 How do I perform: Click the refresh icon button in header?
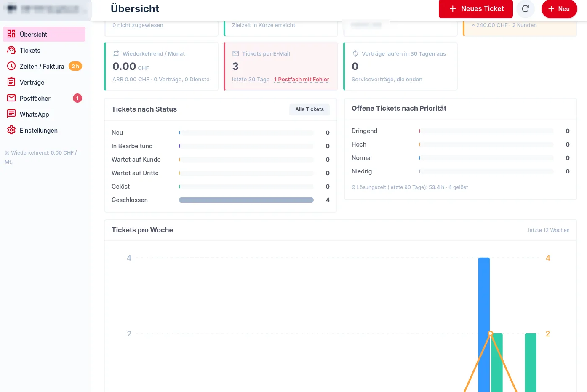click(x=526, y=8)
